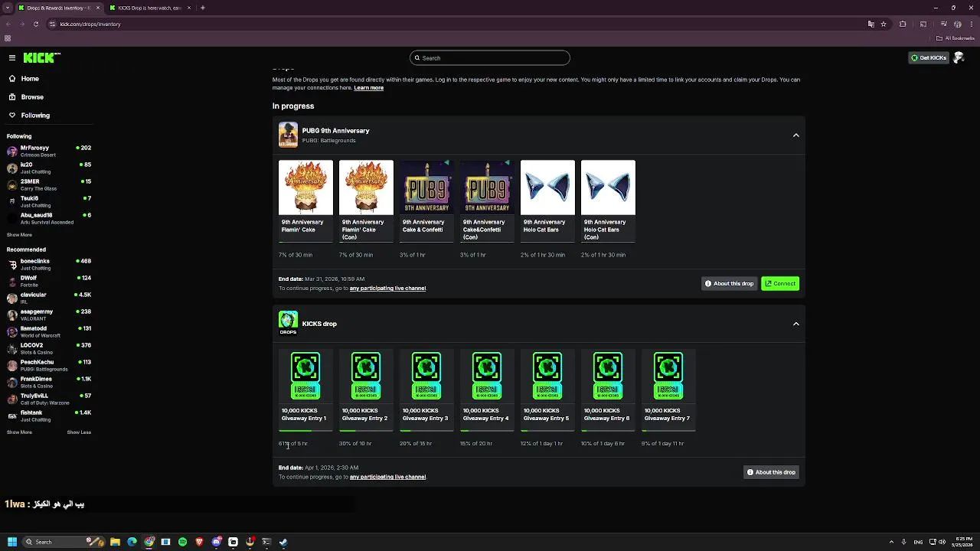Open 2SMER channel in Following

tap(48, 184)
